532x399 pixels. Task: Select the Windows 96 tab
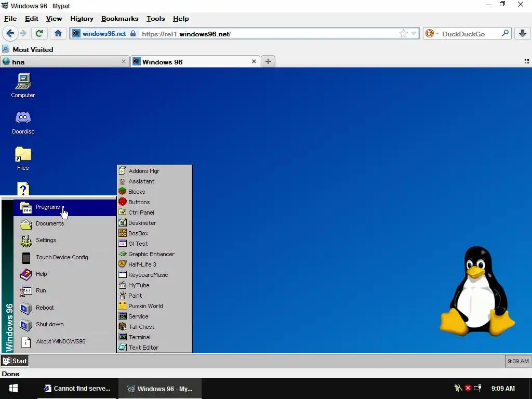click(x=196, y=62)
